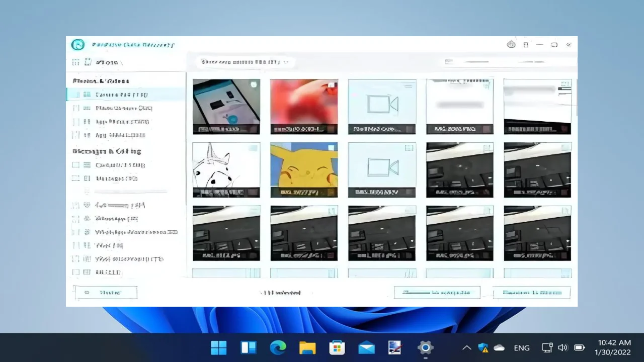Open the filter dropdown above the thumbnails
Viewport: 644px width, 362px height.
pos(245,62)
